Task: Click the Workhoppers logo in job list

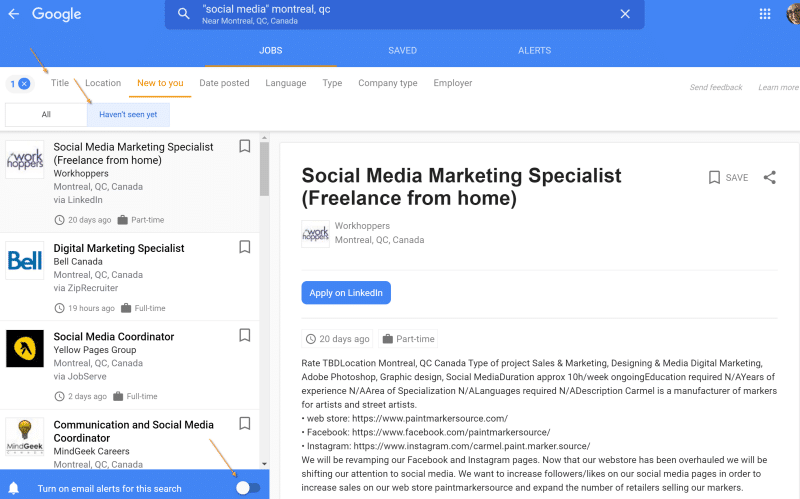Action: (x=24, y=159)
